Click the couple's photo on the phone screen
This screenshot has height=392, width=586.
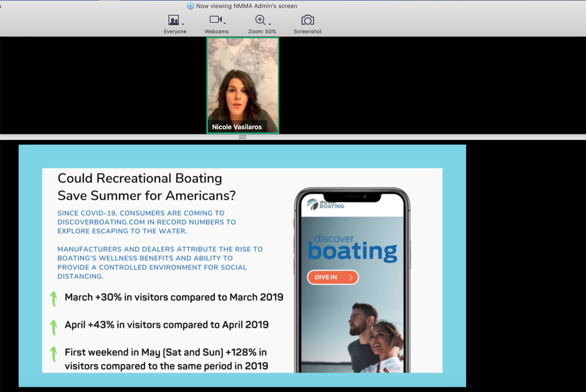coord(376,338)
